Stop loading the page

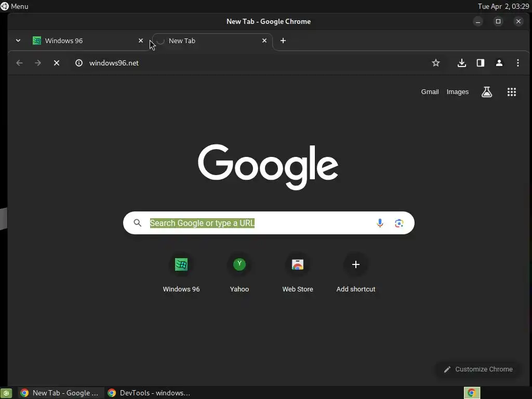point(57,63)
